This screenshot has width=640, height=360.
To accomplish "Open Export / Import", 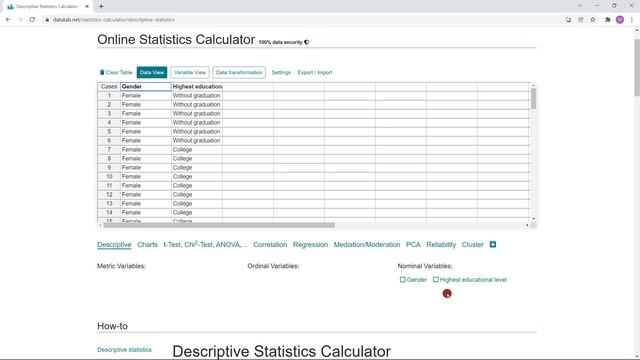I will pyautogui.click(x=315, y=72).
